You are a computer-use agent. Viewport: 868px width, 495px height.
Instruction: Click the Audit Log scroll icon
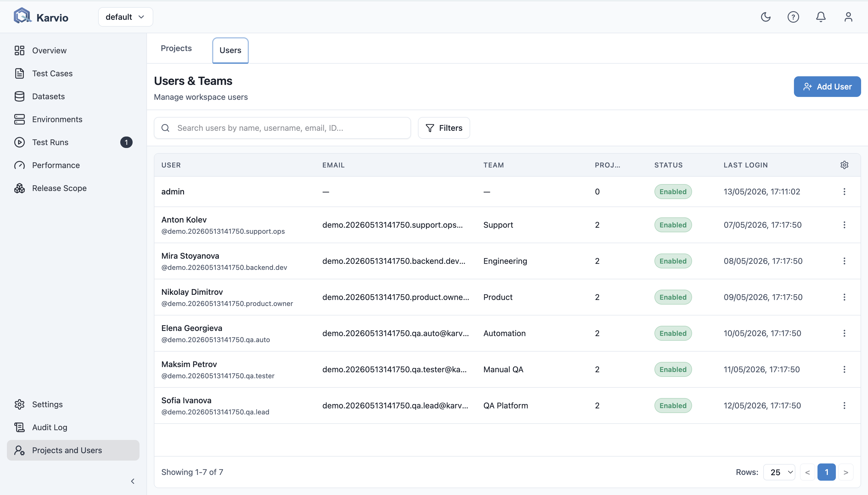[x=20, y=427]
